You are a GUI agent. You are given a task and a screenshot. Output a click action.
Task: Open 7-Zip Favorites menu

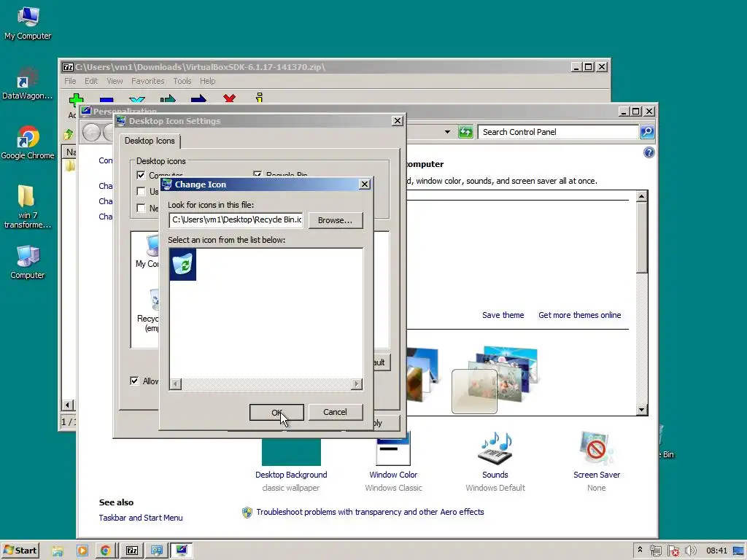[147, 81]
